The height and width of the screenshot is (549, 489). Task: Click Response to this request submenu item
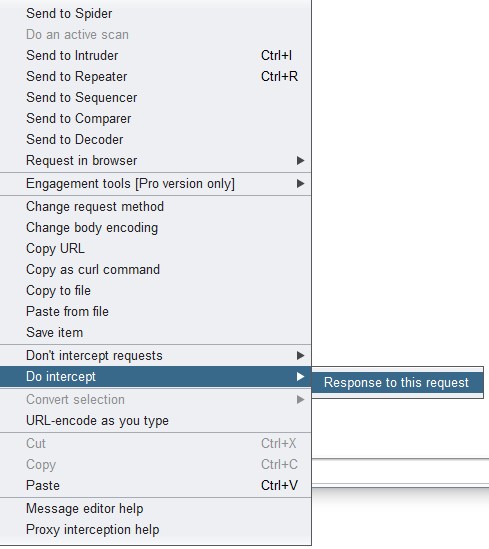(397, 383)
